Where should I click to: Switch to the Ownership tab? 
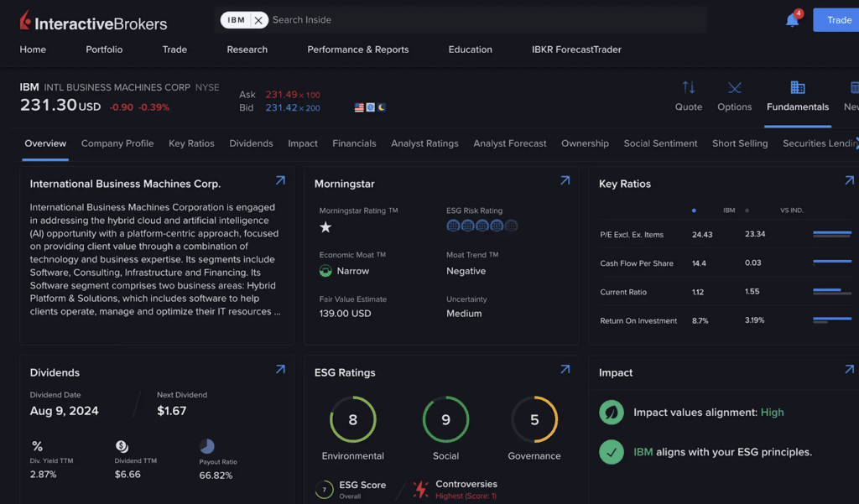(x=585, y=143)
